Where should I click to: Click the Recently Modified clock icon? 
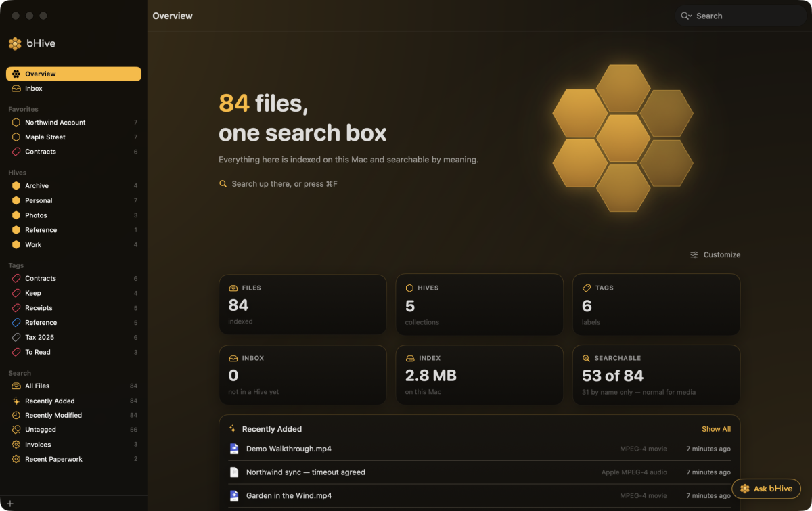16,415
